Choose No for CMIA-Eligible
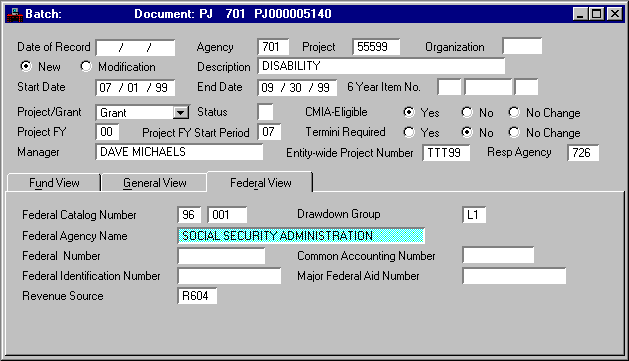The image size is (629, 361). pos(467,112)
